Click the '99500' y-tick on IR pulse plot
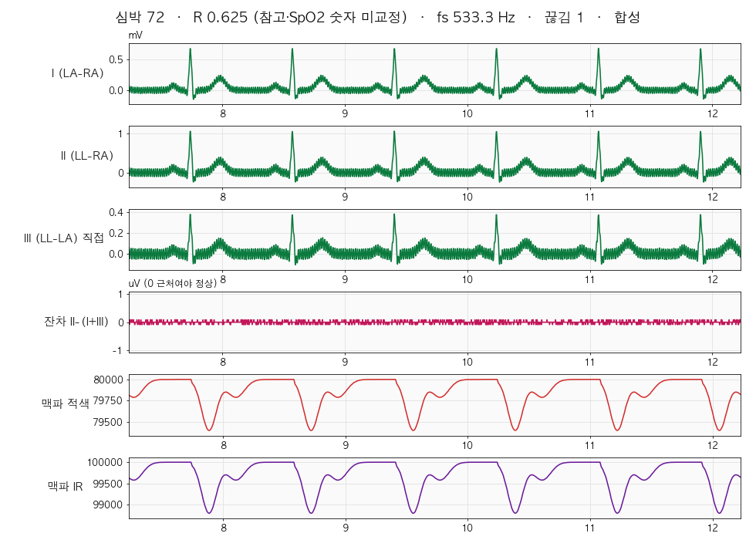 point(108,484)
